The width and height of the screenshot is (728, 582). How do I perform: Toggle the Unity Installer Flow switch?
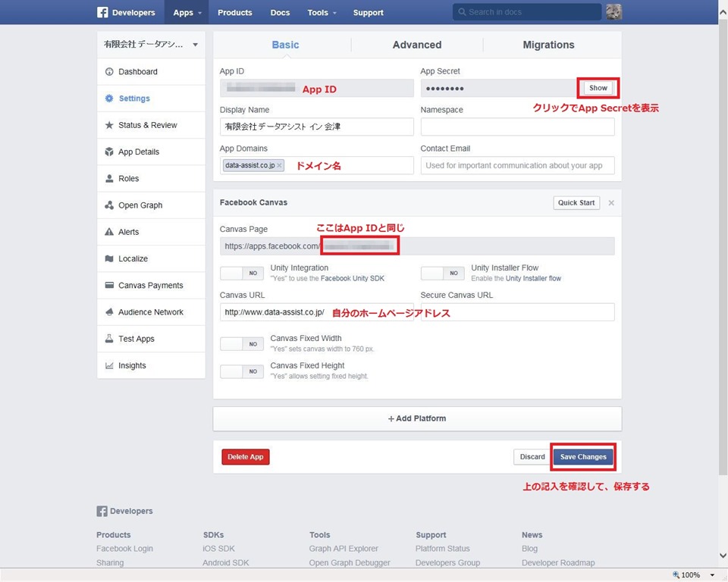pos(442,274)
